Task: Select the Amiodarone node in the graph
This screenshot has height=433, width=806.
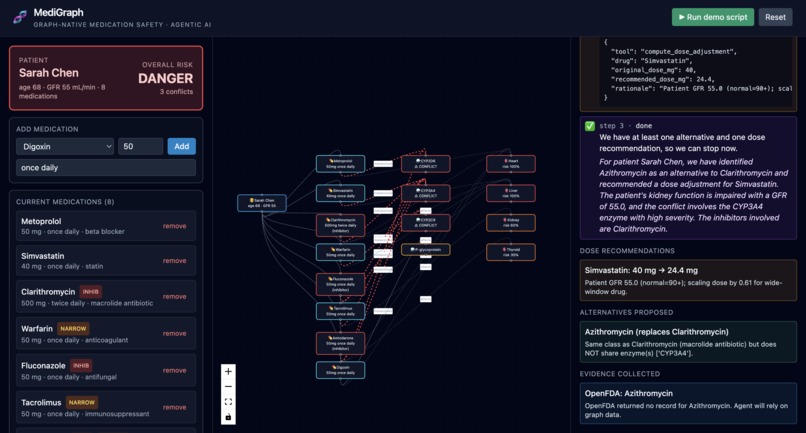Action: pos(340,344)
